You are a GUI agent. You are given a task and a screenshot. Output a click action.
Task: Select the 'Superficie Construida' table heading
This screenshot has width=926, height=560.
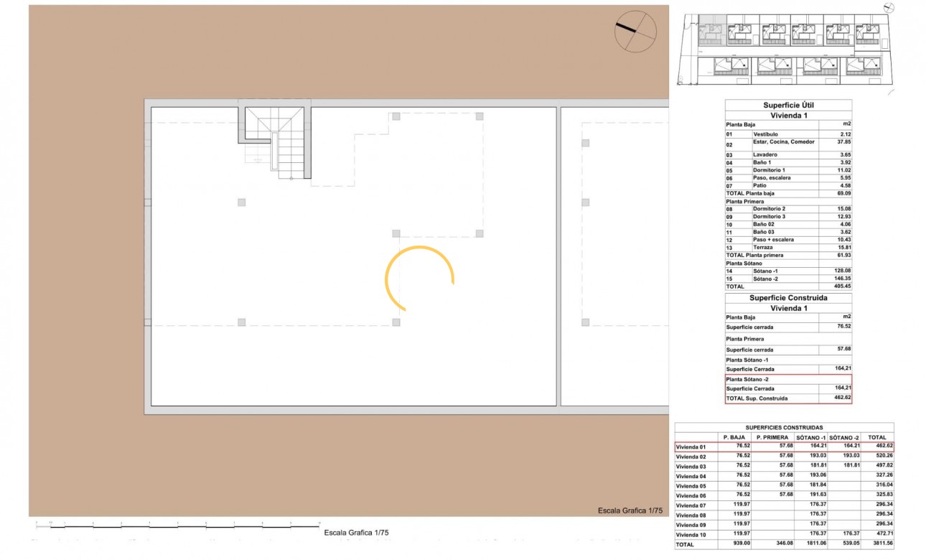tap(788, 298)
